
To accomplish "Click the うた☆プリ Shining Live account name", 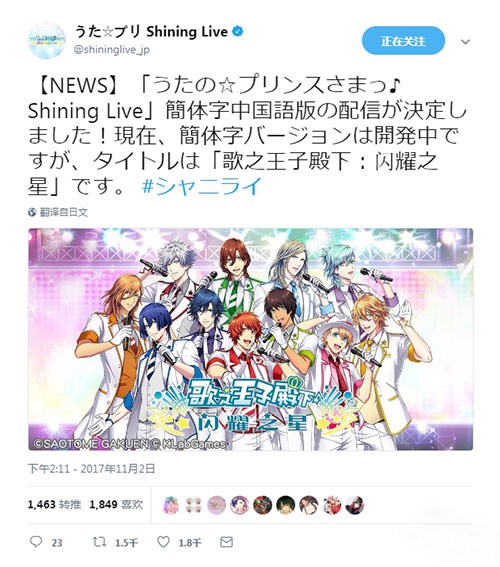I will (x=151, y=32).
